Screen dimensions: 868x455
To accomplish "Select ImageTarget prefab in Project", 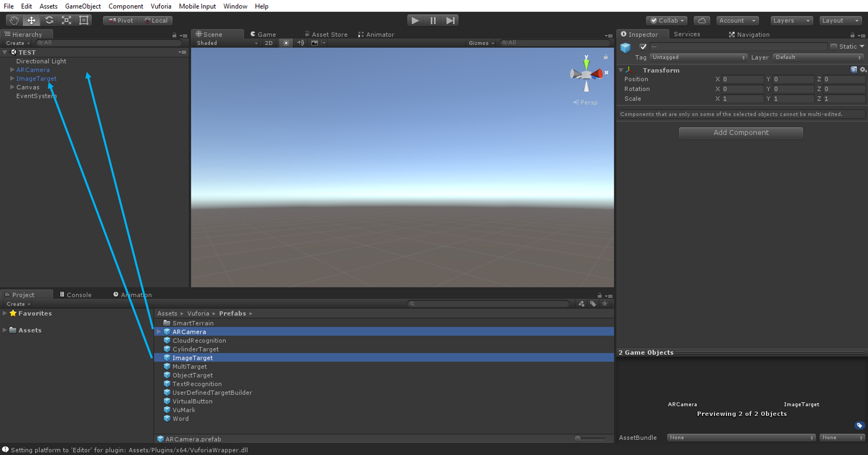I will coord(384,358).
